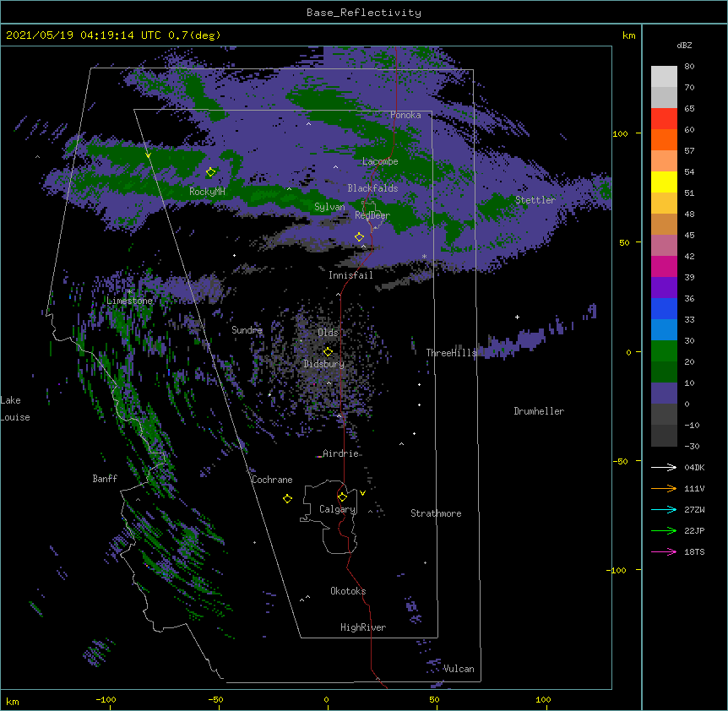The height and width of the screenshot is (711, 728).
Task: Select the Airdrie label
Action: pyautogui.click(x=340, y=453)
